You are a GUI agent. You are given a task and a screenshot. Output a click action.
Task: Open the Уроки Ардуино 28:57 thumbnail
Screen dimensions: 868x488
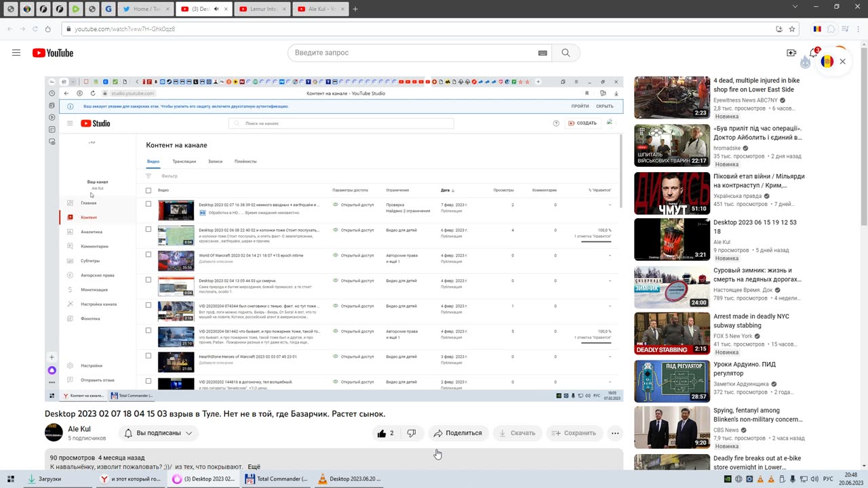(672, 382)
